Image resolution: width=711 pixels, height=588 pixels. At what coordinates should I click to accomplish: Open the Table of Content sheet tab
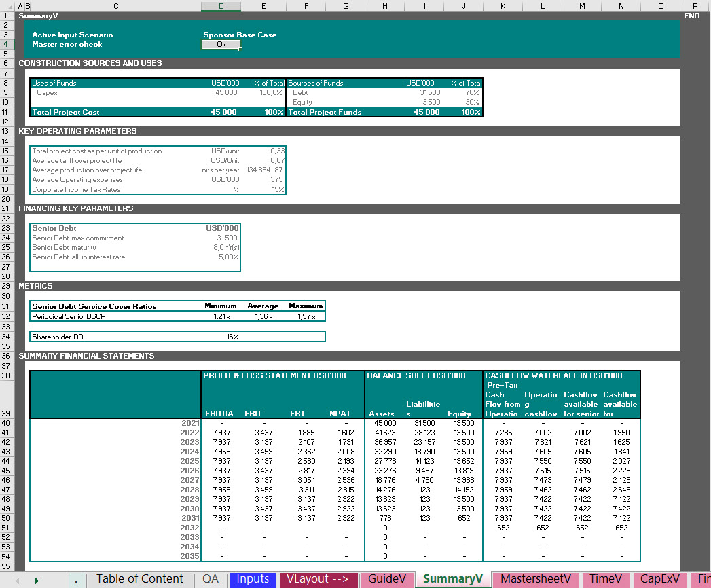pyautogui.click(x=139, y=579)
